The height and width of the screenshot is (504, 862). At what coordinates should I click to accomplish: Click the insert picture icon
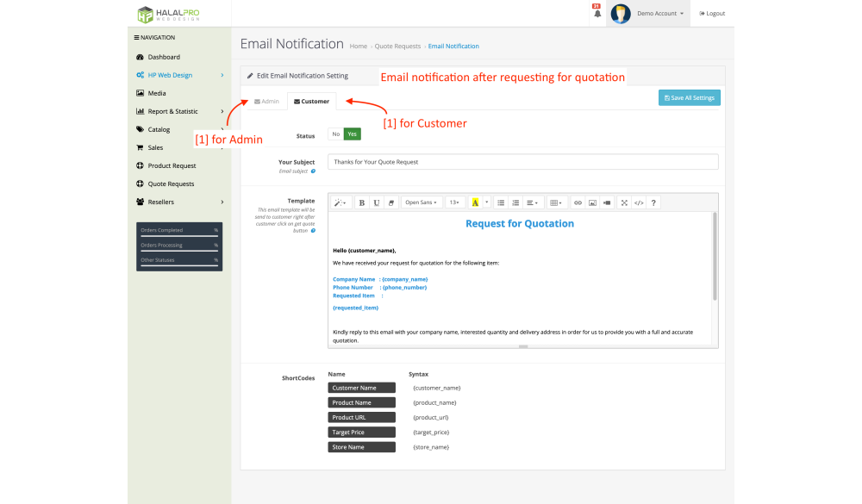click(592, 202)
